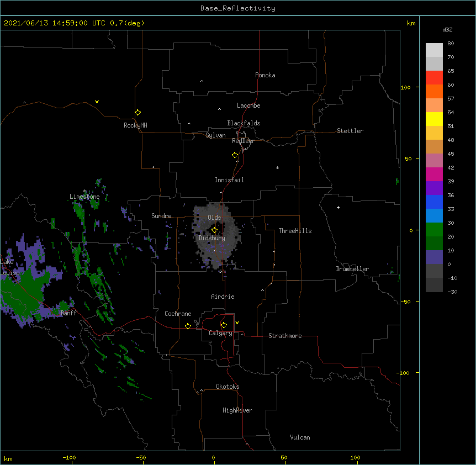The height and width of the screenshot is (465, 476).
Task: Click the km label in the top right
Action: pos(411,23)
